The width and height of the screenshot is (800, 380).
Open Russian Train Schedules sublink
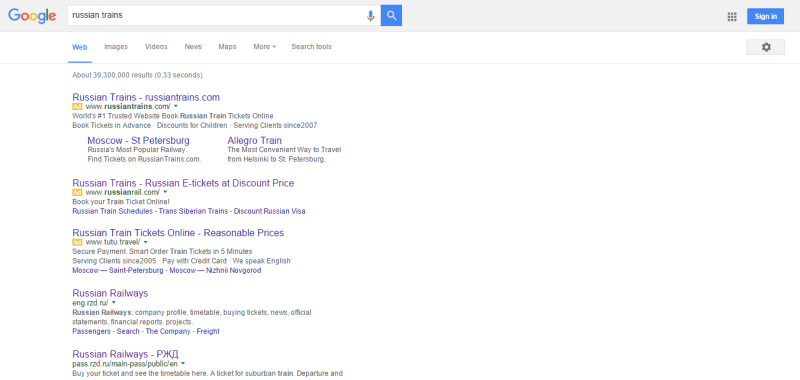pyautogui.click(x=113, y=211)
